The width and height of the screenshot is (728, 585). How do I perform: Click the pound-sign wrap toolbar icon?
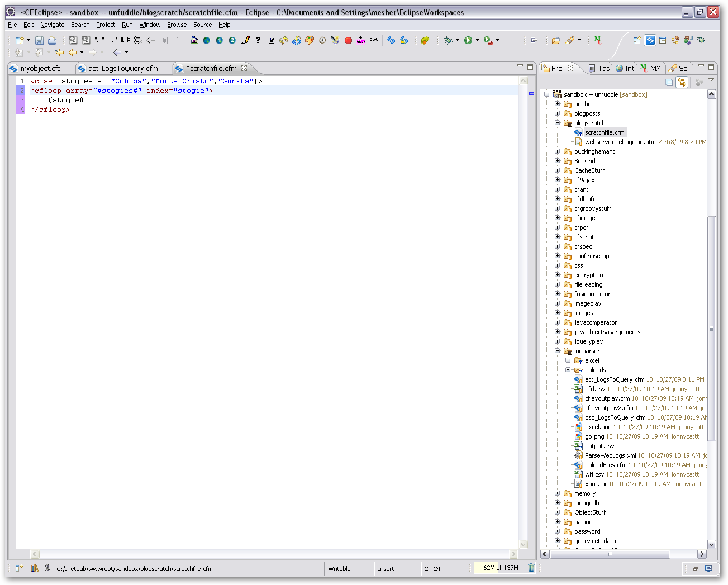click(x=125, y=40)
